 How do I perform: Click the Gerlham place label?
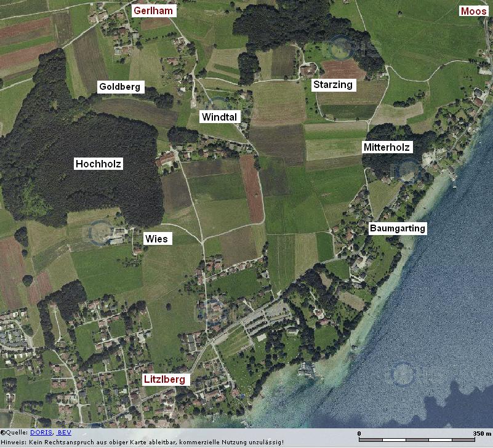coord(154,10)
